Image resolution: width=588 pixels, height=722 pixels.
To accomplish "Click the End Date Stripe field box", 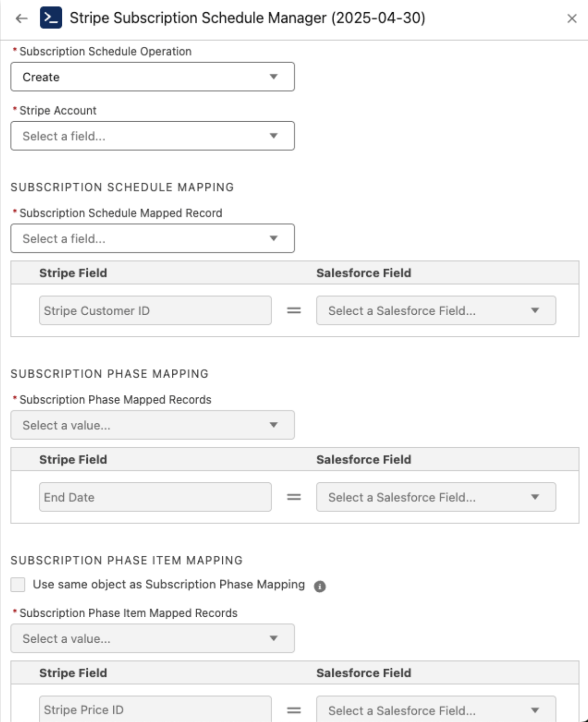I will [x=155, y=497].
